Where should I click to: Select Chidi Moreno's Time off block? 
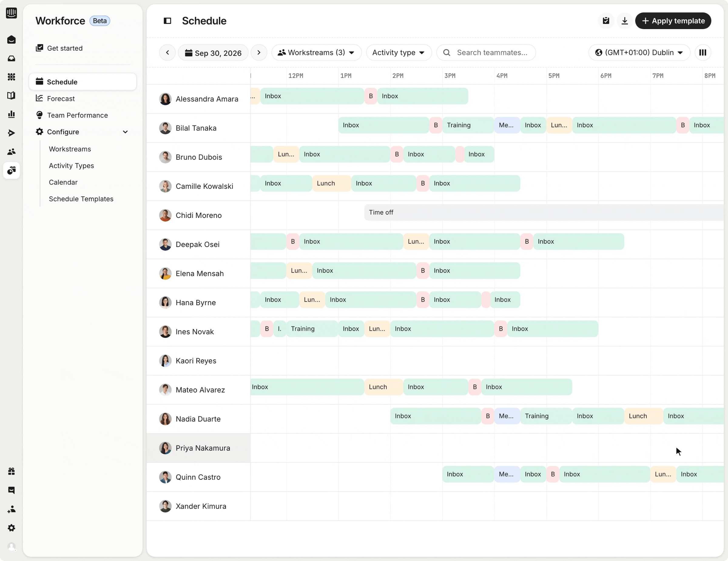pyautogui.click(x=544, y=212)
